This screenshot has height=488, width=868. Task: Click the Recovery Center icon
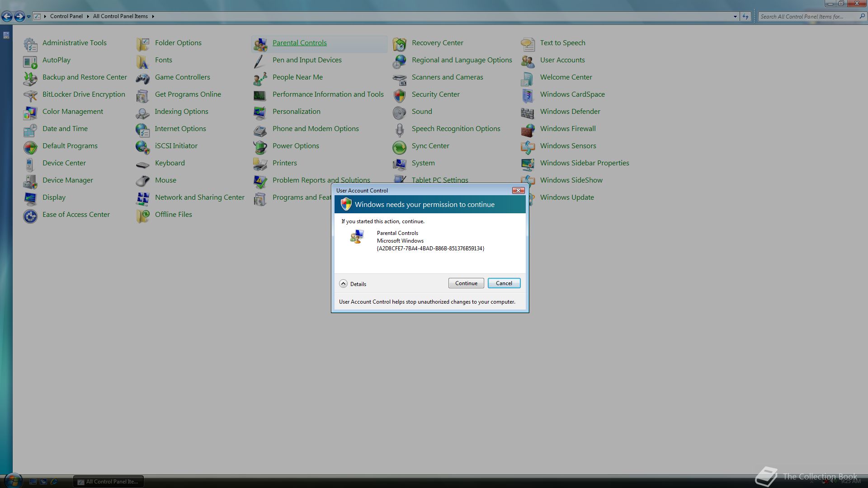[400, 44]
